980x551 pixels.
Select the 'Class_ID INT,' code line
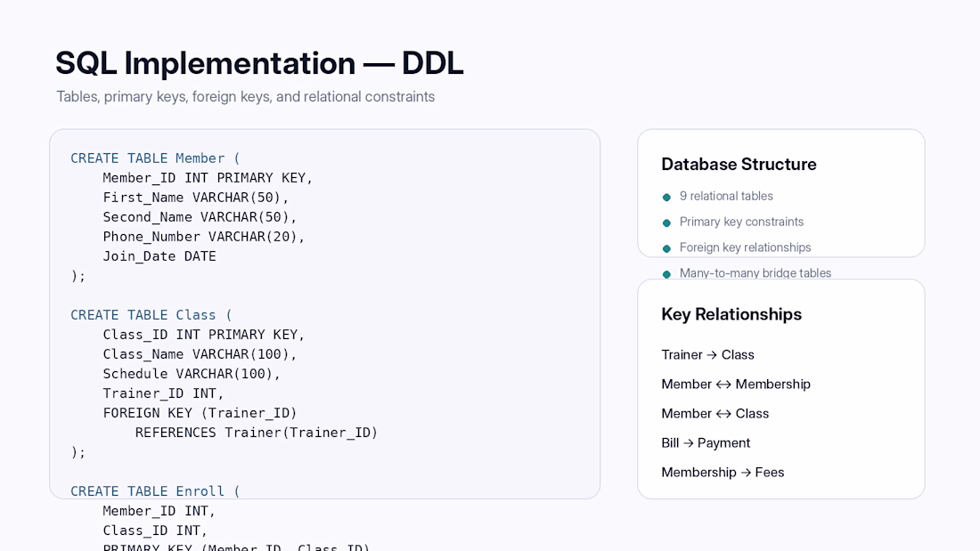coord(155,531)
